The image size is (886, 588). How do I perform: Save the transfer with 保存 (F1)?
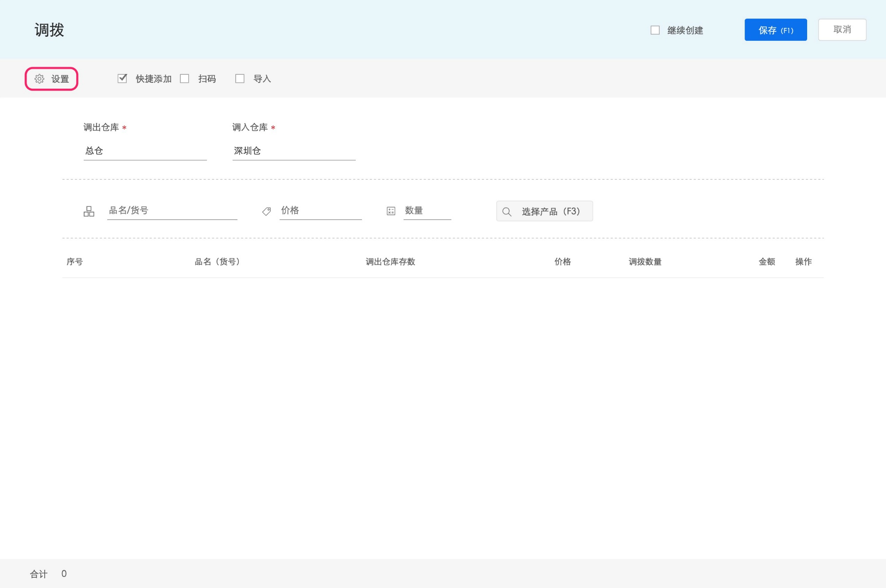(776, 30)
